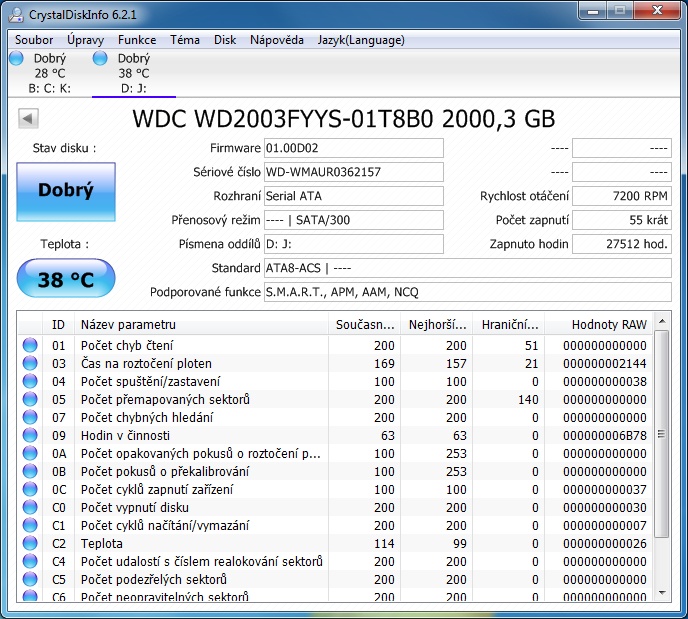Open the Funkce menu
The height and width of the screenshot is (619, 688).
[137, 40]
